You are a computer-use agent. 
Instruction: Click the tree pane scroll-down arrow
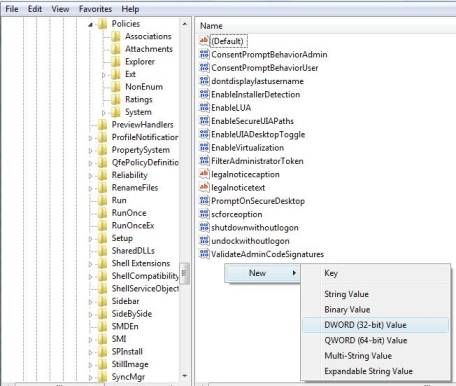pyautogui.click(x=185, y=376)
